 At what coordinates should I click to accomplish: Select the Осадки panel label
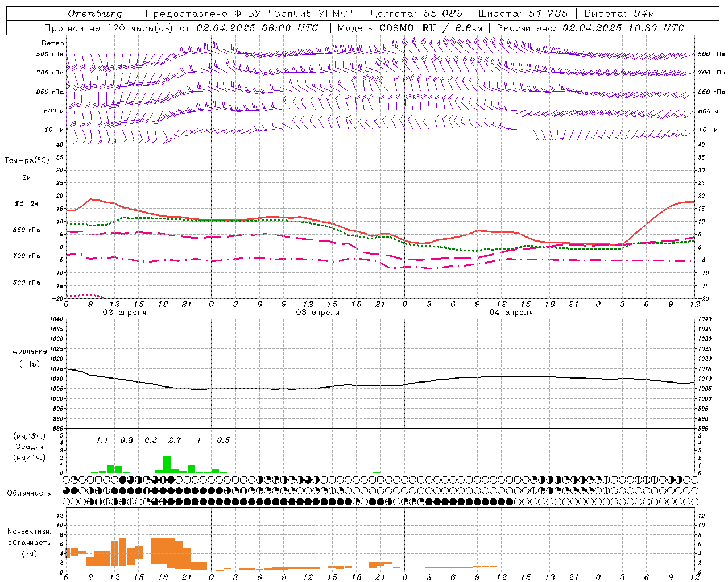[x=30, y=447]
